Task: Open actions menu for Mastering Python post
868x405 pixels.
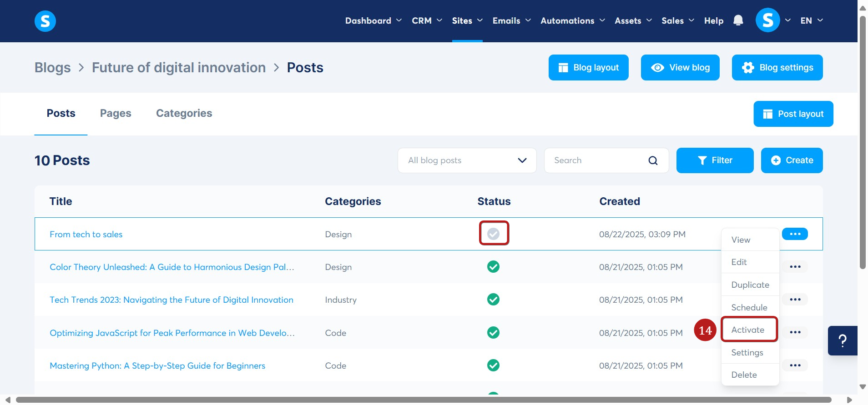Action: pyautogui.click(x=795, y=365)
